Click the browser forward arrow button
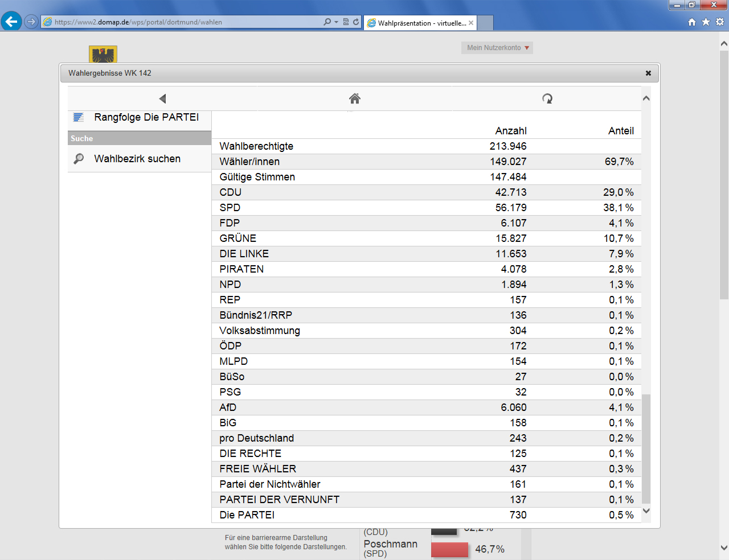 (x=31, y=22)
